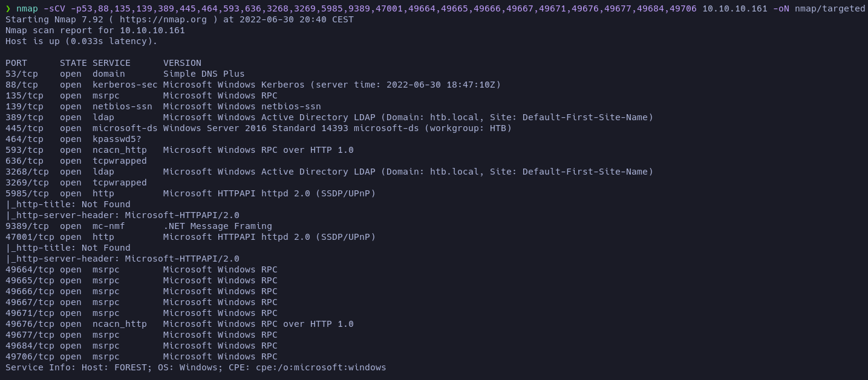Click the -sCV flag in the command
868x380 pixels.
coord(56,8)
